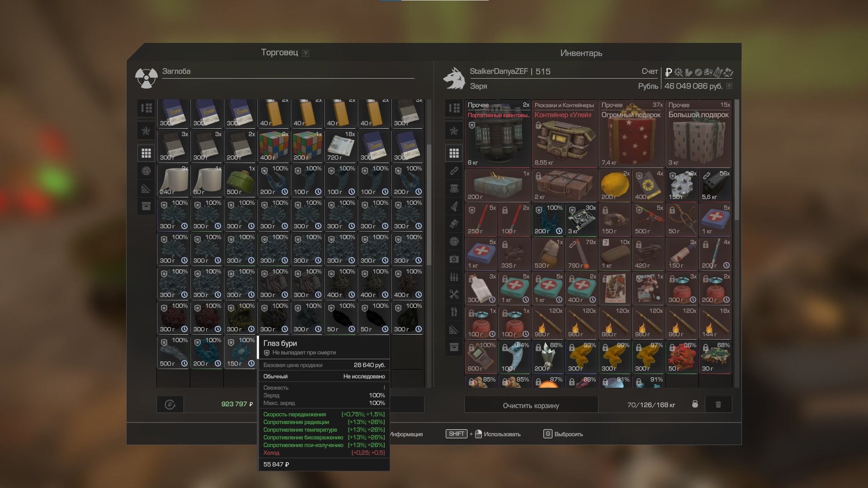Select the ruler triangle filter in trader sidebar

tap(146, 188)
